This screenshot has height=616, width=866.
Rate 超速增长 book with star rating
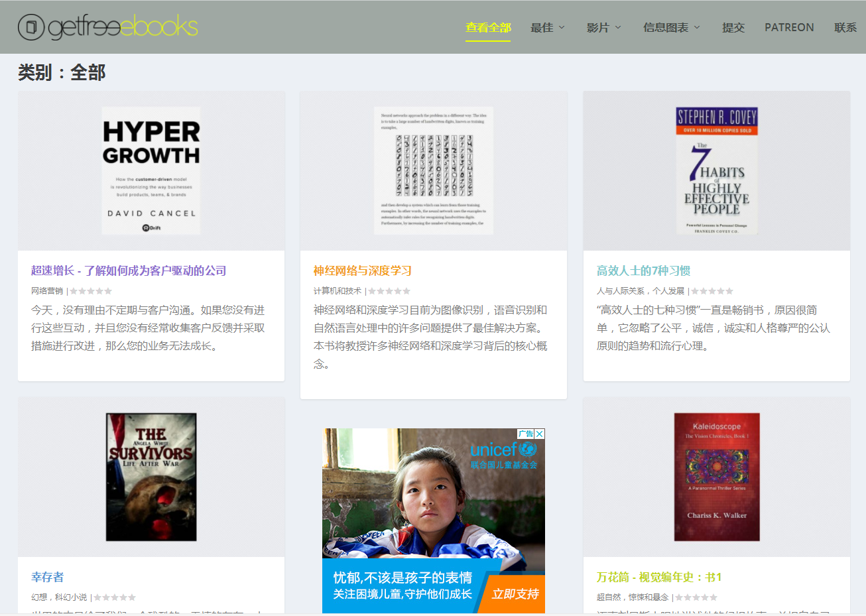point(91,291)
